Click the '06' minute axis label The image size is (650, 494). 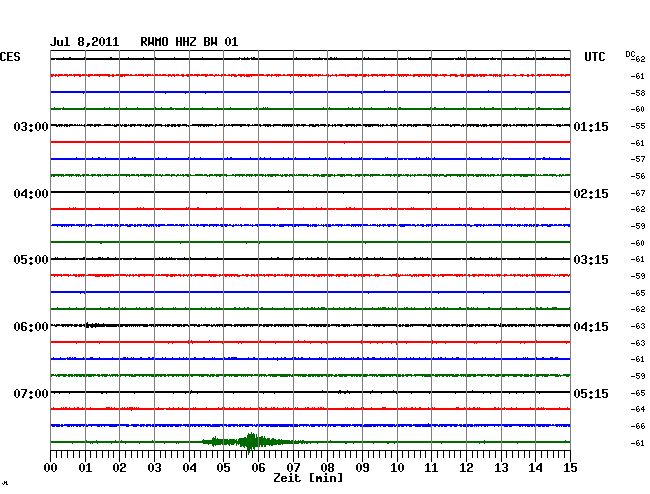point(258,468)
